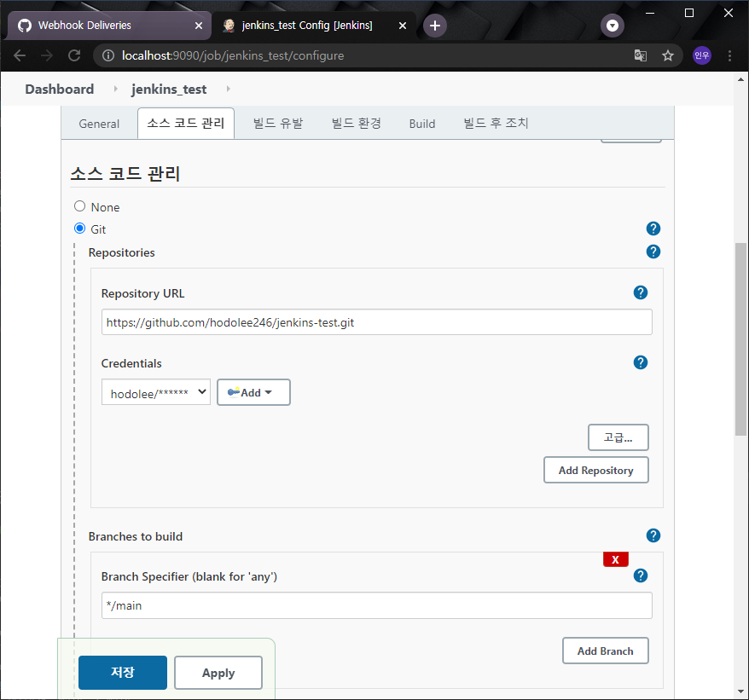
Task: Open help for the Git option
Action: (x=653, y=229)
